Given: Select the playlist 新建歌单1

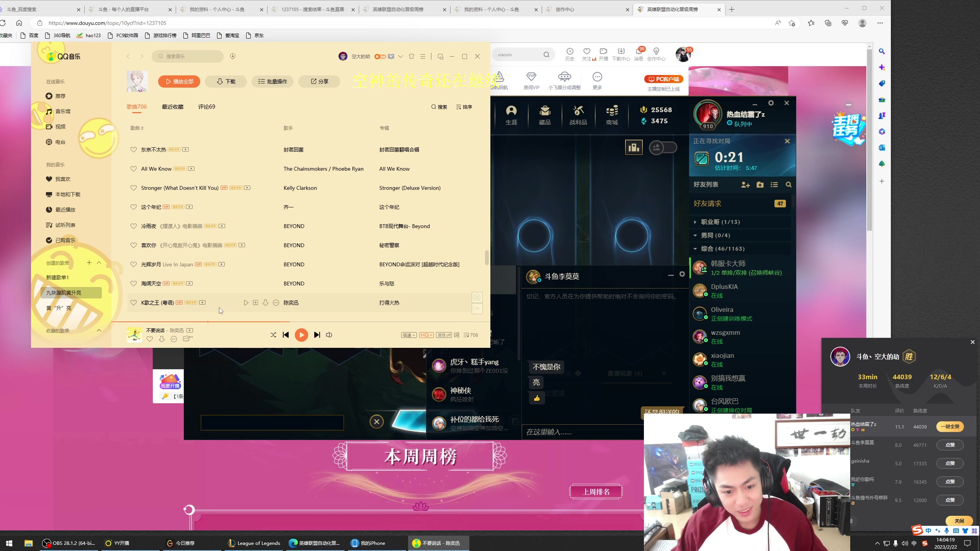Looking at the screenshot, I should coord(57,277).
